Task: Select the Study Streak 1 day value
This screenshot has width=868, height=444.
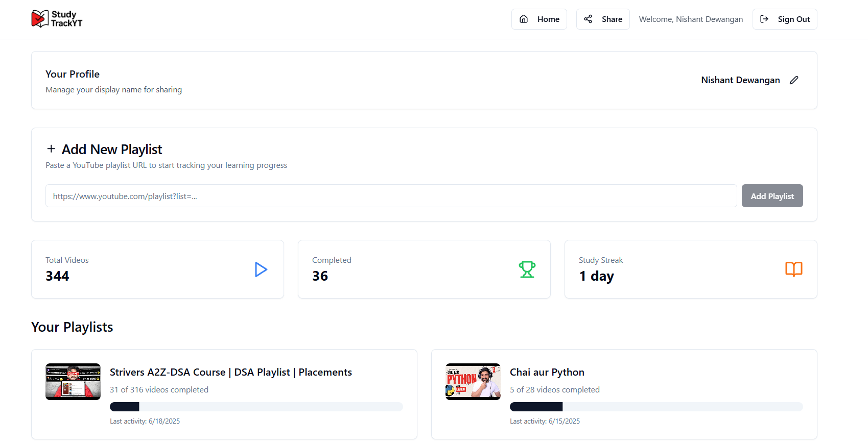Action: [x=596, y=276]
